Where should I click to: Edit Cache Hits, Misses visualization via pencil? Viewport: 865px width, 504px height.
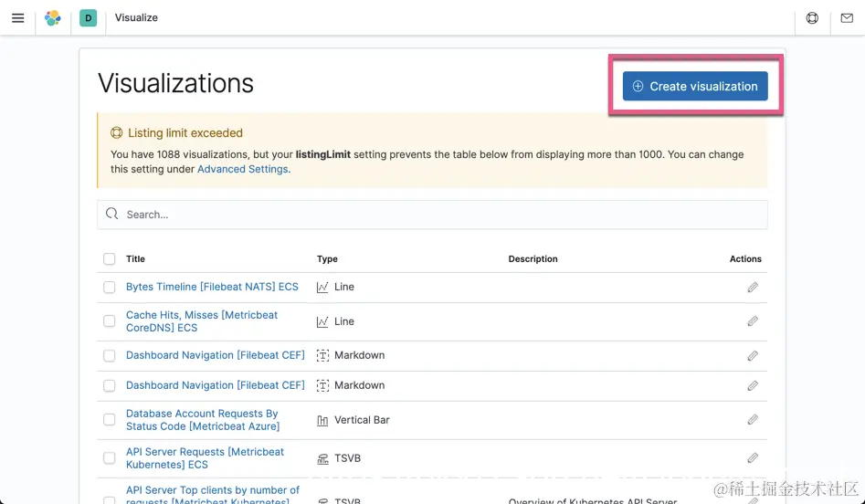pyautogui.click(x=753, y=321)
